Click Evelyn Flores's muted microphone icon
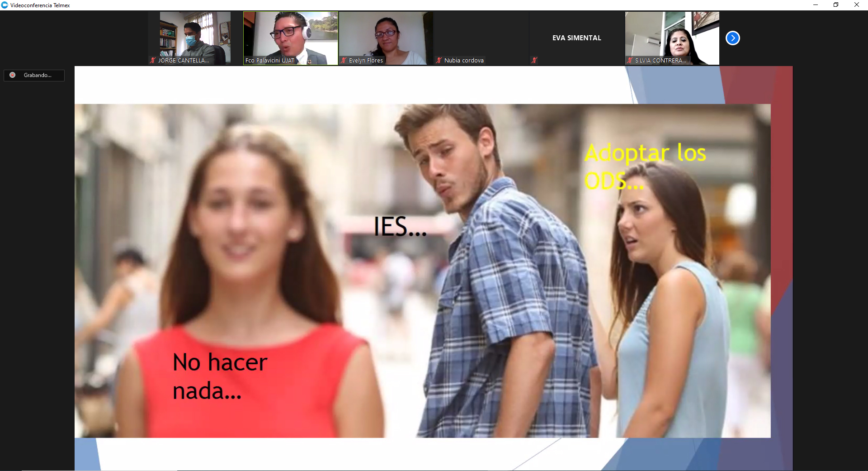 click(344, 60)
